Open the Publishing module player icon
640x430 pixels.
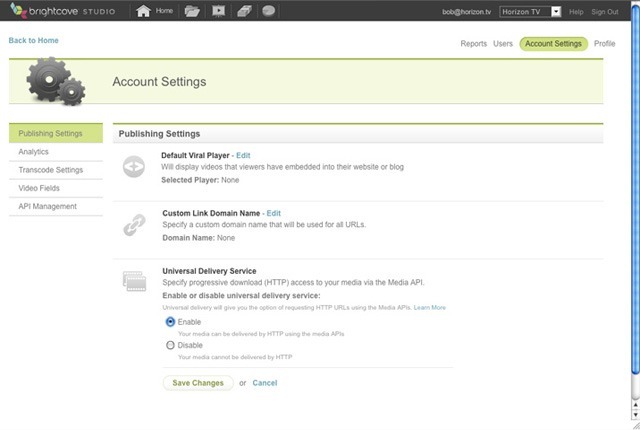[218, 11]
